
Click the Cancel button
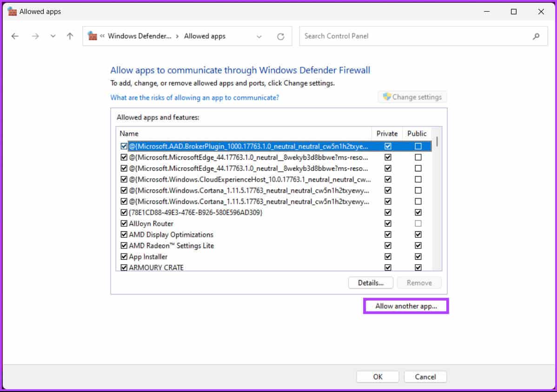point(425,377)
